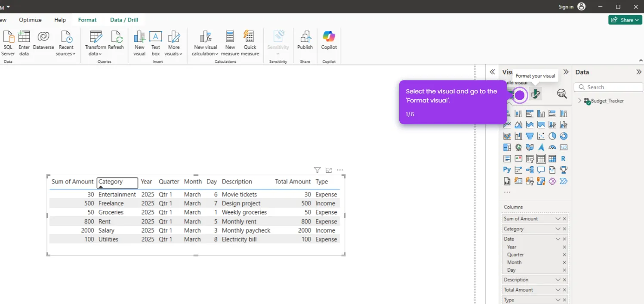This screenshot has width=644, height=304.
Task: Click the Data pane Search box
Action: [x=608, y=87]
